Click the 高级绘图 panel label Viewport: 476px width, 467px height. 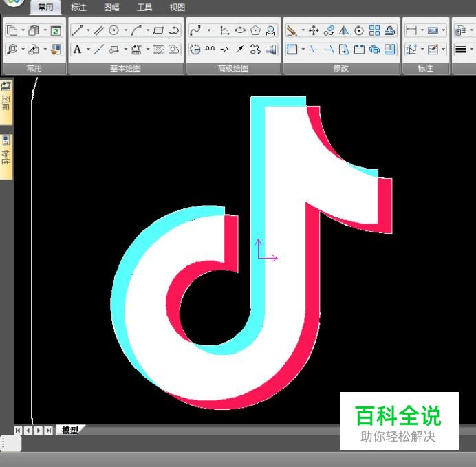pyautogui.click(x=233, y=68)
